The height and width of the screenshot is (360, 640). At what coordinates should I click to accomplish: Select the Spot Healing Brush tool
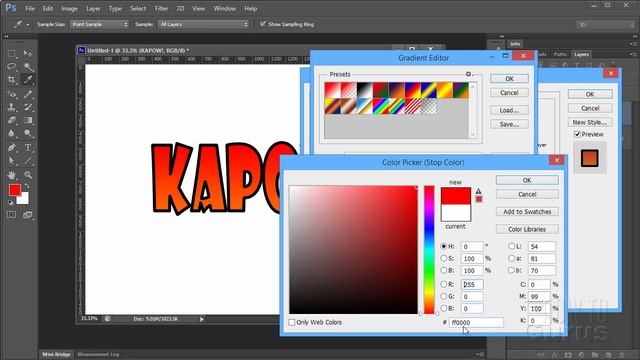(11, 94)
